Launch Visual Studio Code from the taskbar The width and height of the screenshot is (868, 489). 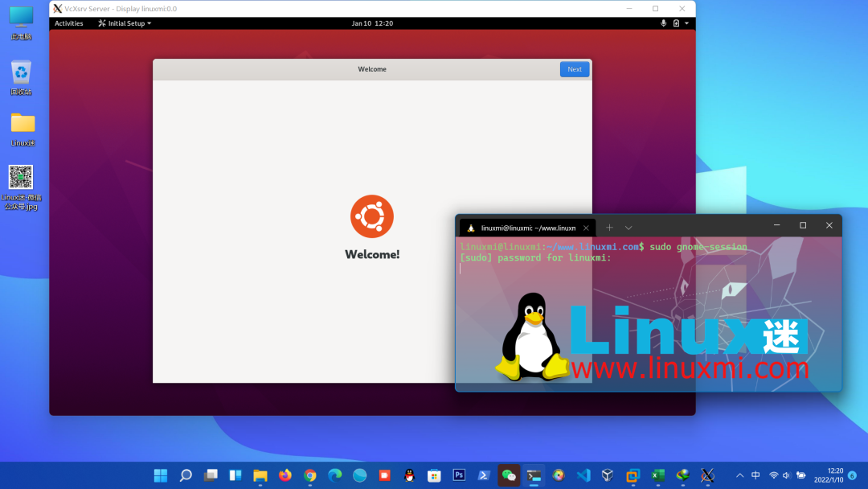click(583, 476)
